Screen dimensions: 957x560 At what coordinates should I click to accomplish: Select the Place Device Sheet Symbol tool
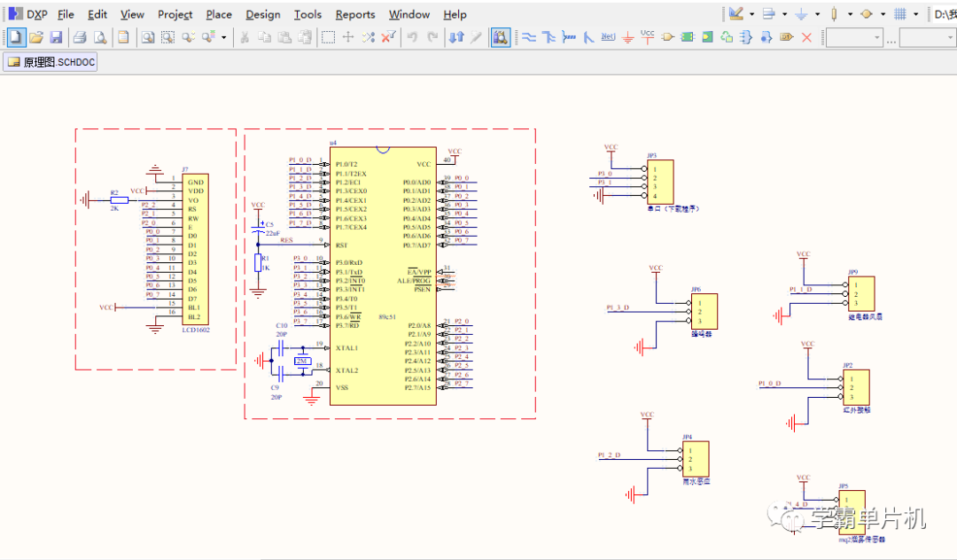pos(727,37)
